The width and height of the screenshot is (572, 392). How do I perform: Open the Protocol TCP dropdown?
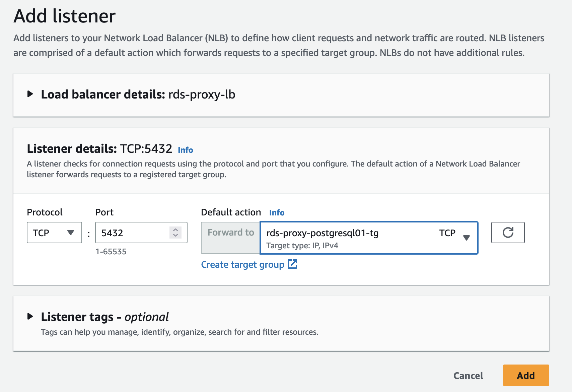click(54, 233)
